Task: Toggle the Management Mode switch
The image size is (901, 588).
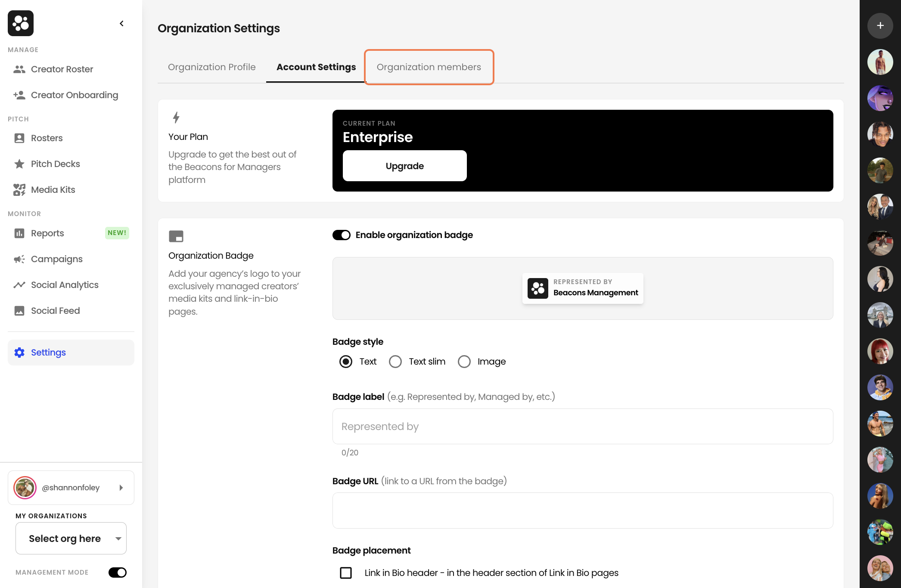Action: coord(118,573)
